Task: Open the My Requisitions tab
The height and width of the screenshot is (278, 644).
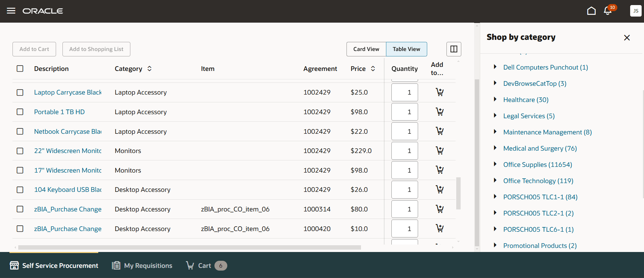Action: click(x=142, y=266)
